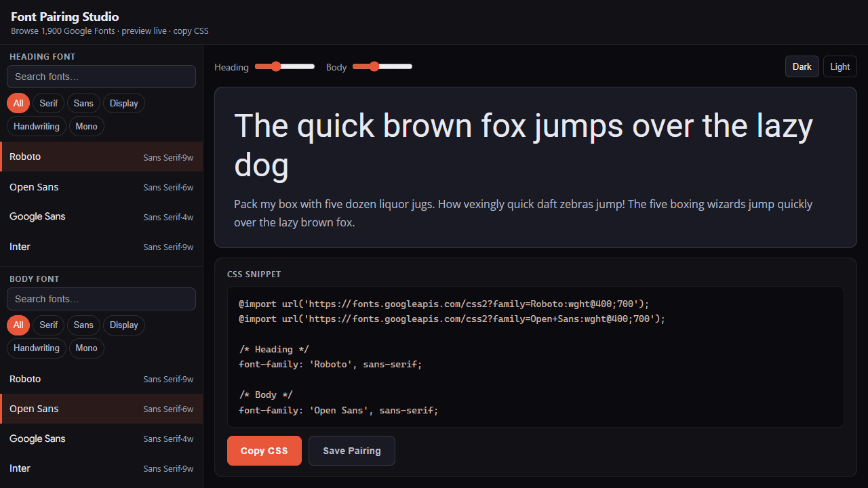Filter heading fonts by Serif
The width and height of the screenshot is (868, 488).
(49, 103)
